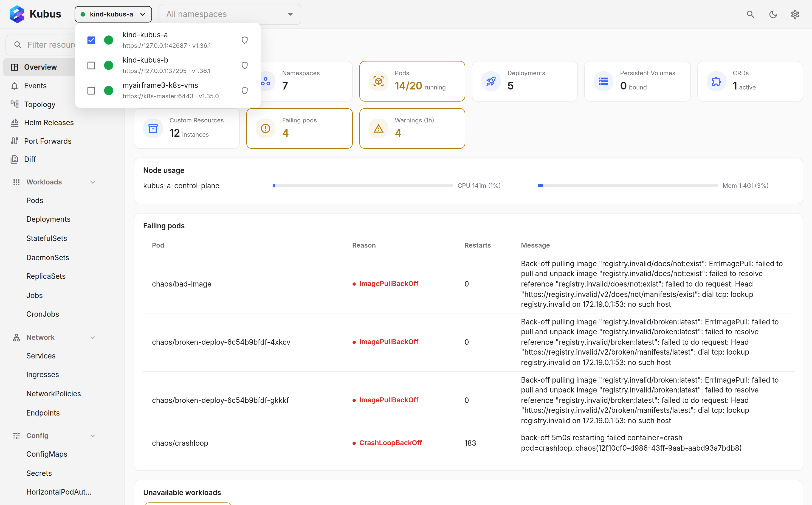Viewport: 812px width, 505px height.
Task: Click the Persistent Volumes storage icon
Action: (604, 81)
